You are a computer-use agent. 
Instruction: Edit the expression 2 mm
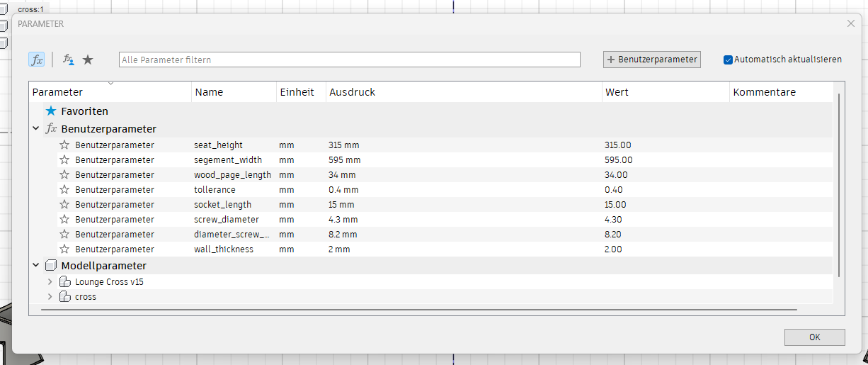[x=339, y=249]
